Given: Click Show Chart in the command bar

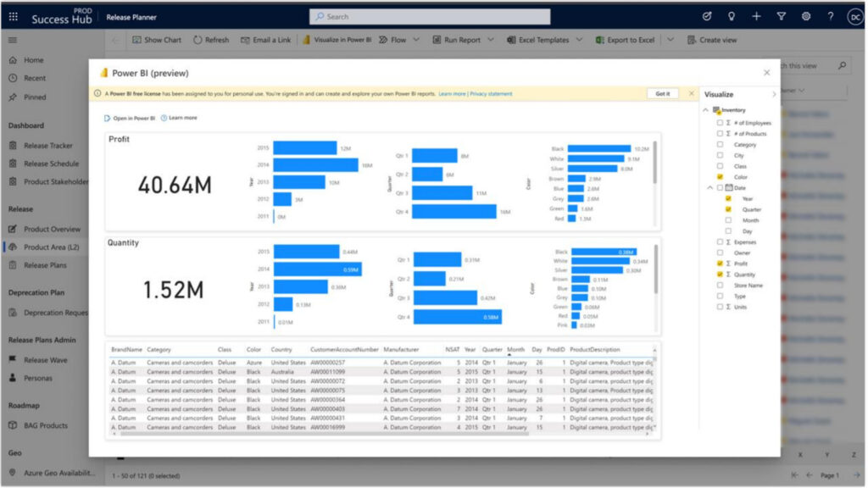Looking at the screenshot, I should (157, 40).
